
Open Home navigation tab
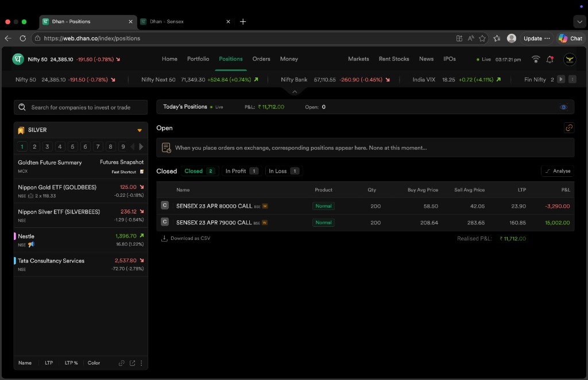coord(169,59)
